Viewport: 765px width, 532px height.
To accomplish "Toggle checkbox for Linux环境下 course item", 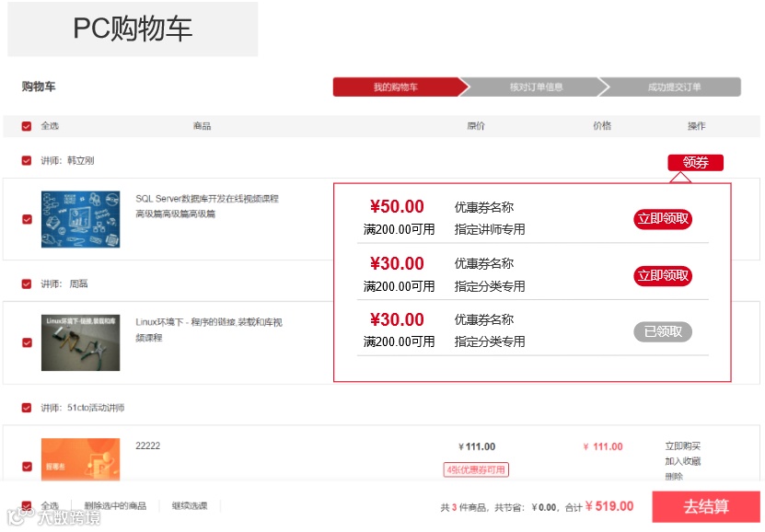I will tap(27, 342).
